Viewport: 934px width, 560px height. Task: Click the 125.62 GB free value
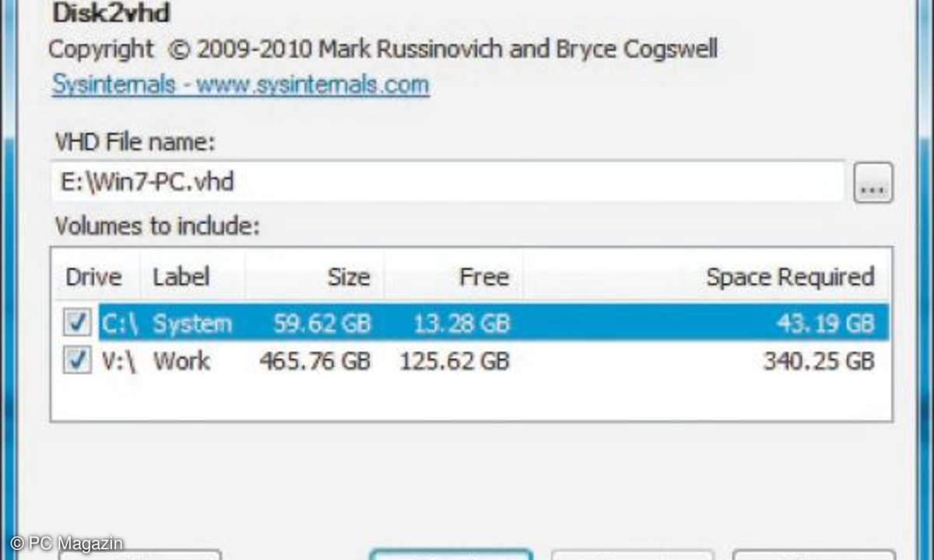tap(455, 361)
